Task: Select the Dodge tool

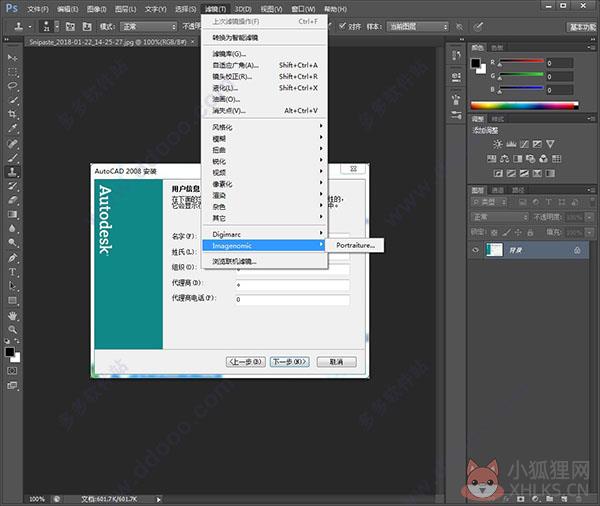Action: click(x=12, y=243)
